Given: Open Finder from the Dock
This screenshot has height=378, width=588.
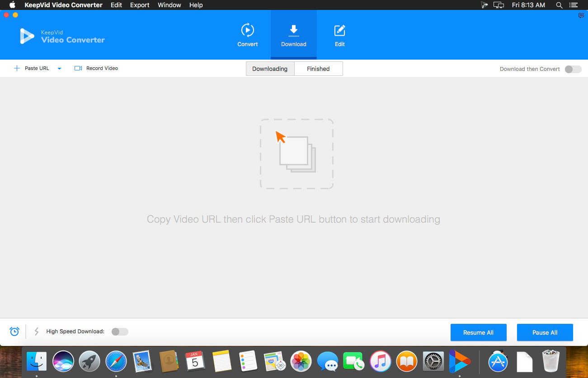Looking at the screenshot, I should 37,361.
